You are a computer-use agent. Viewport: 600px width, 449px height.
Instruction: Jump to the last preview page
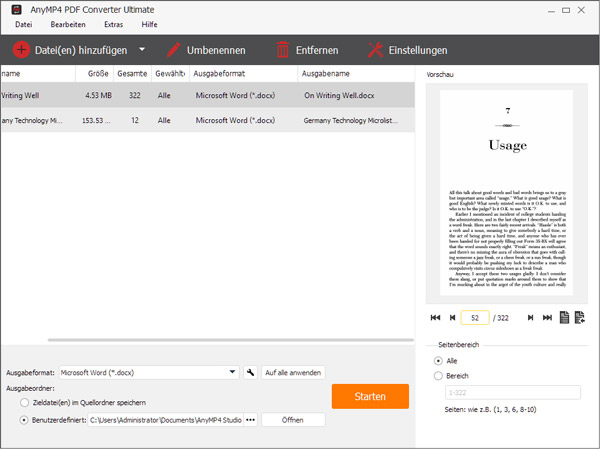click(548, 317)
